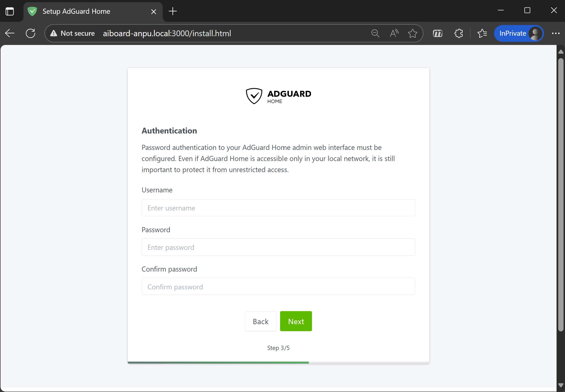Click the scrollbar down arrow
The height and width of the screenshot is (392, 565).
click(x=561, y=385)
